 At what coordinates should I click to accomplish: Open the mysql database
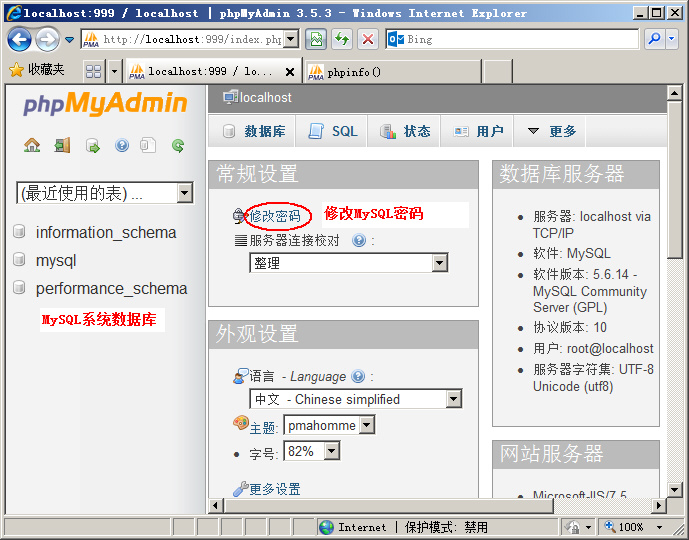(56, 261)
